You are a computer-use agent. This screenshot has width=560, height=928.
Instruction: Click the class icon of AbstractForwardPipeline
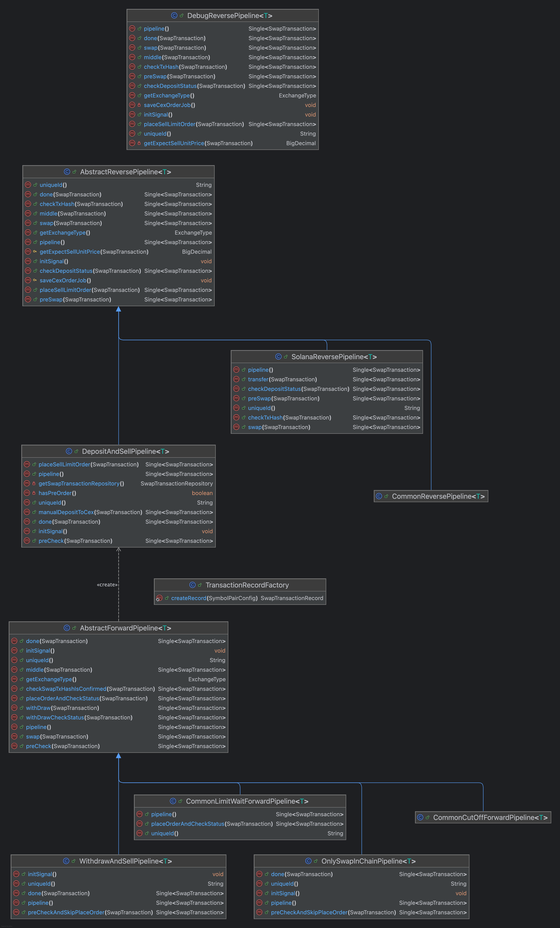[x=67, y=628]
